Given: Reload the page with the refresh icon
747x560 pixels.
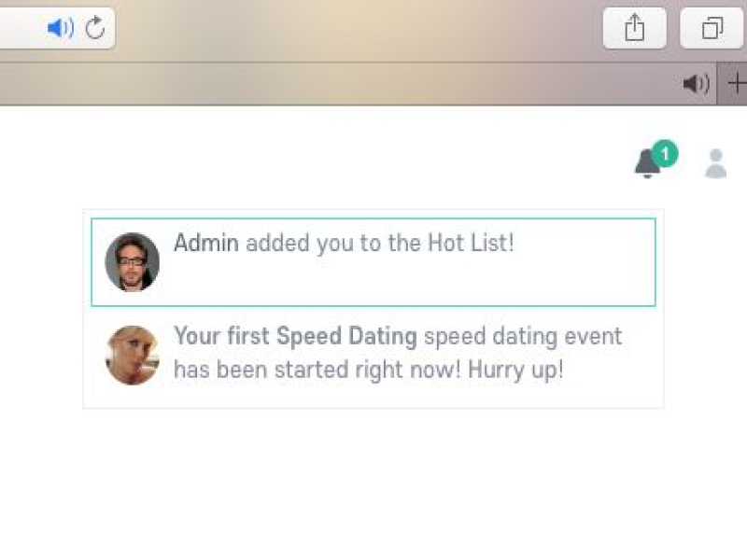Looking at the screenshot, I should (95, 29).
